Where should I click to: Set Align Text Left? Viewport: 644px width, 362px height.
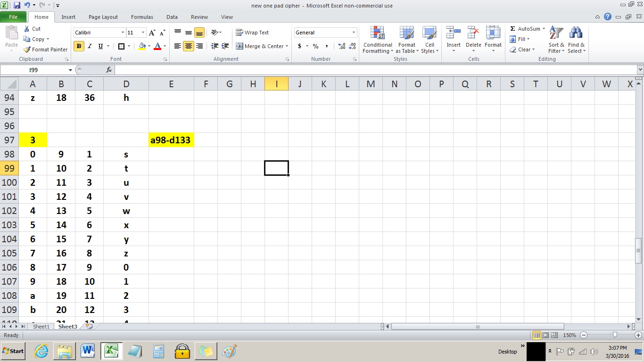(178, 46)
